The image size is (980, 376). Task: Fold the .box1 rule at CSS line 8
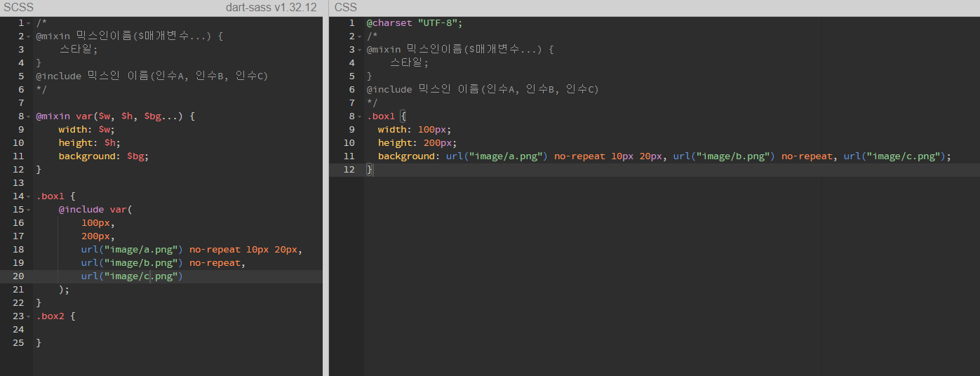click(358, 116)
